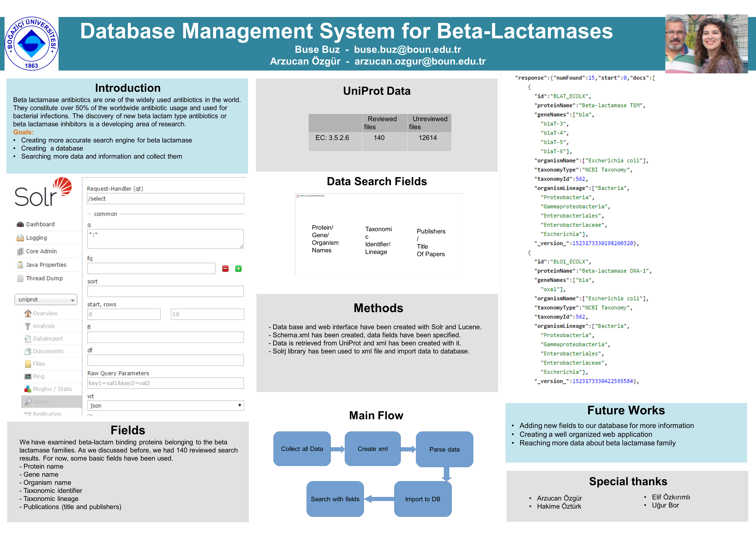This screenshot has width=756, height=535.
Task: Open the wt json format dropdown
Action: pos(165,406)
